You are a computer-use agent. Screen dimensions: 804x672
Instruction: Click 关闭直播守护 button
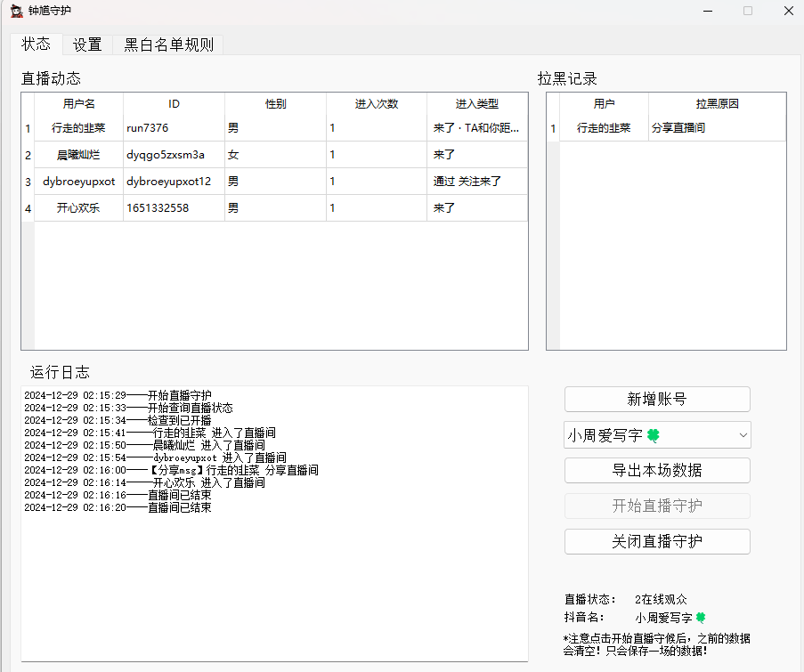click(657, 541)
